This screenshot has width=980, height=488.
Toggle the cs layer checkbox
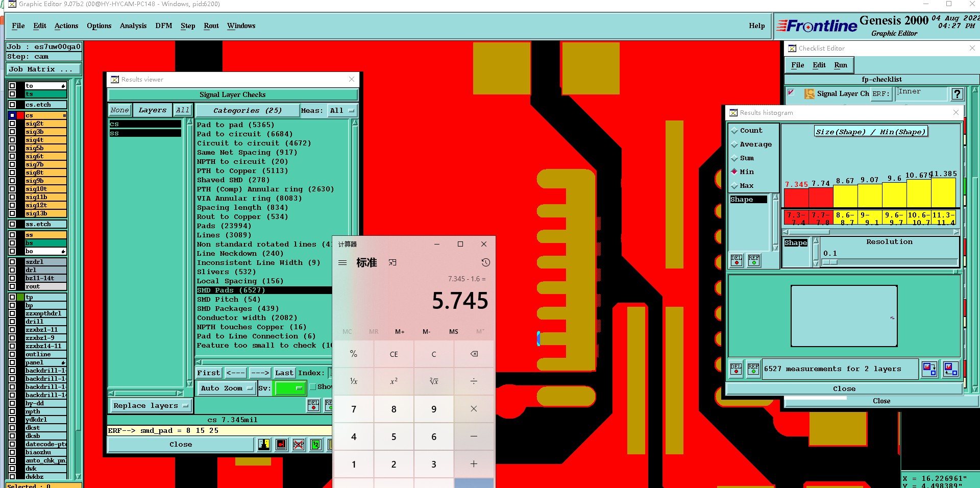[x=12, y=115]
